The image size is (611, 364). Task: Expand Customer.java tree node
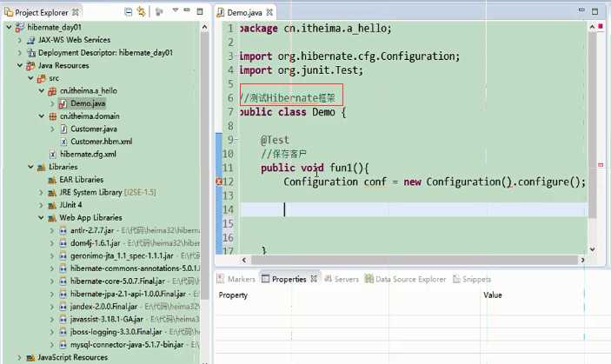tap(52, 129)
